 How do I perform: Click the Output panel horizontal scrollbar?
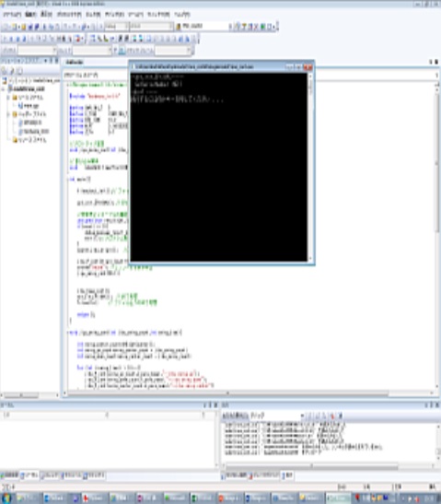(330, 465)
